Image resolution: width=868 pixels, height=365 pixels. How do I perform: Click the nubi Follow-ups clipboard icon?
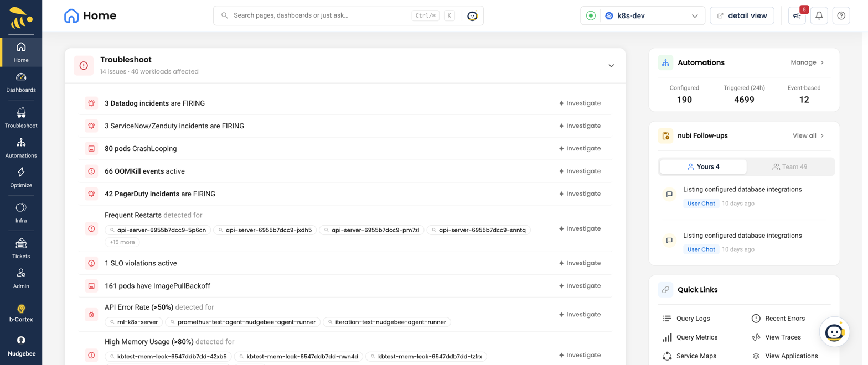tap(665, 135)
